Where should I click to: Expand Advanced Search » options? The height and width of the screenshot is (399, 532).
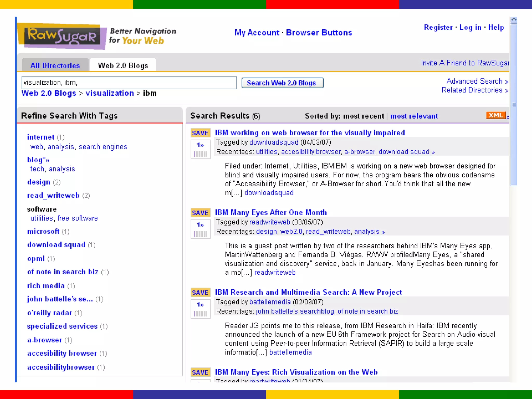pos(477,81)
